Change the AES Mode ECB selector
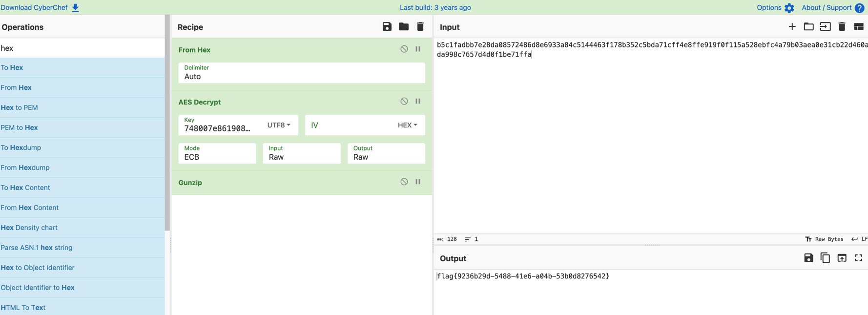This screenshot has width=868, height=315. point(217,153)
